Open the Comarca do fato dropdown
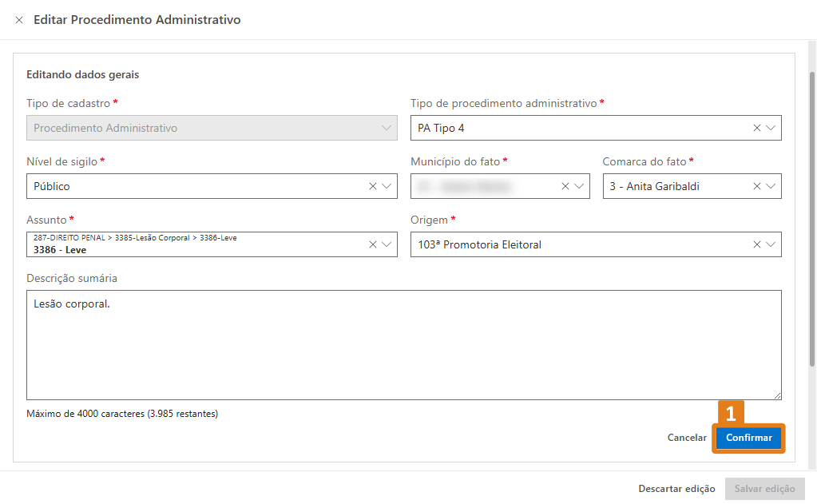The width and height of the screenshot is (817, 504). [x=771, y=186]
